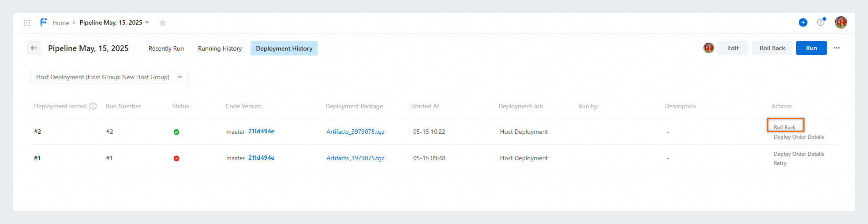Screen dimensions: 868x224
Task: Click the Deployment record info icon
Action: point(93,106)
